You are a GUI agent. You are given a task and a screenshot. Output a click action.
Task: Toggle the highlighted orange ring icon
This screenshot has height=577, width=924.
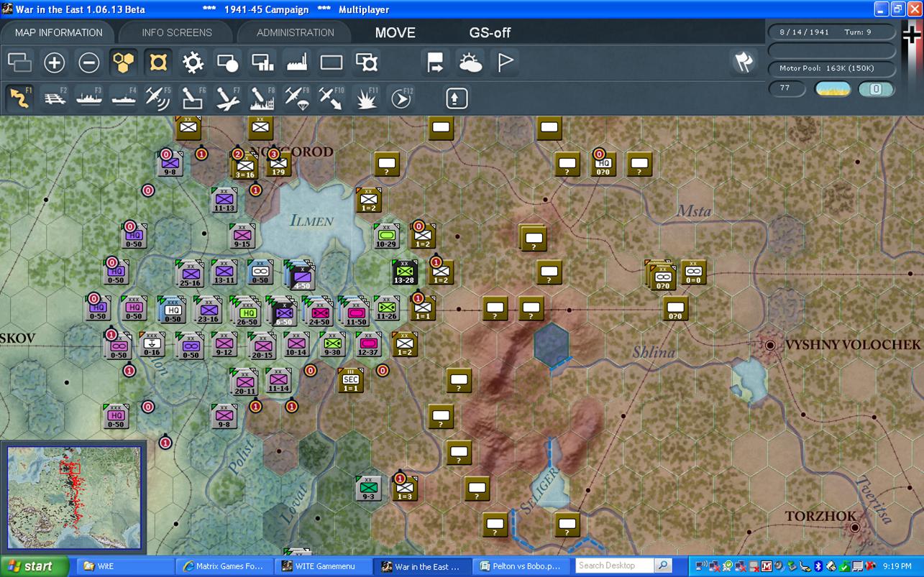pos(157,63)
